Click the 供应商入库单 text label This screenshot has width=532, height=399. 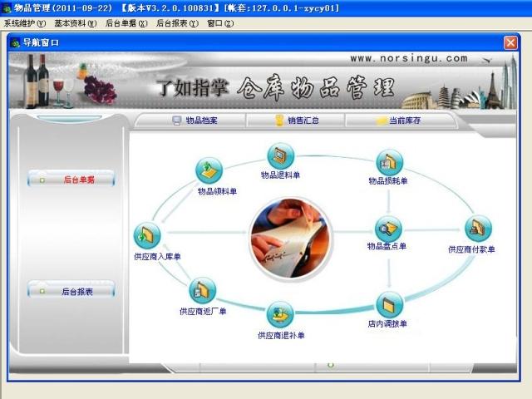(x=157, y=257)
